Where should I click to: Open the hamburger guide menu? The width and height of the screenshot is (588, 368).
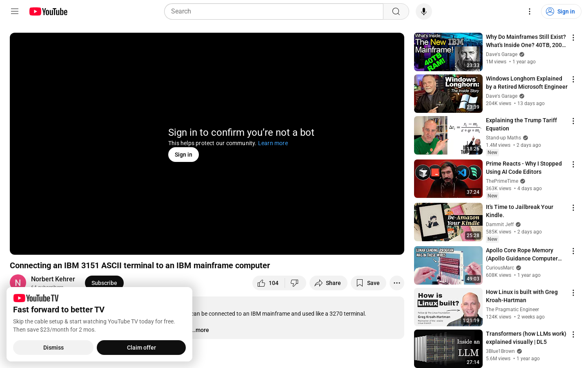pos(15,11)
